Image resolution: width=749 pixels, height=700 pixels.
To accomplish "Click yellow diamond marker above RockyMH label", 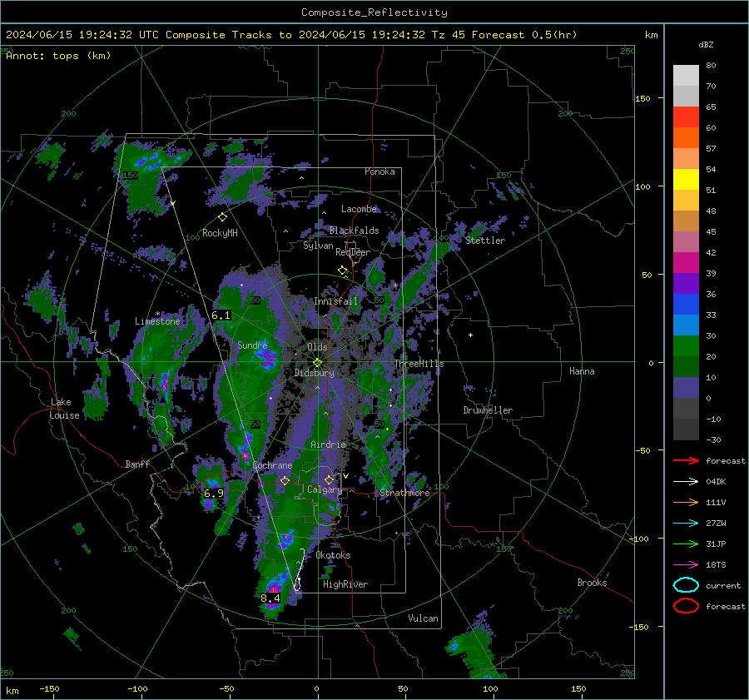I will [x=222, y=217].
